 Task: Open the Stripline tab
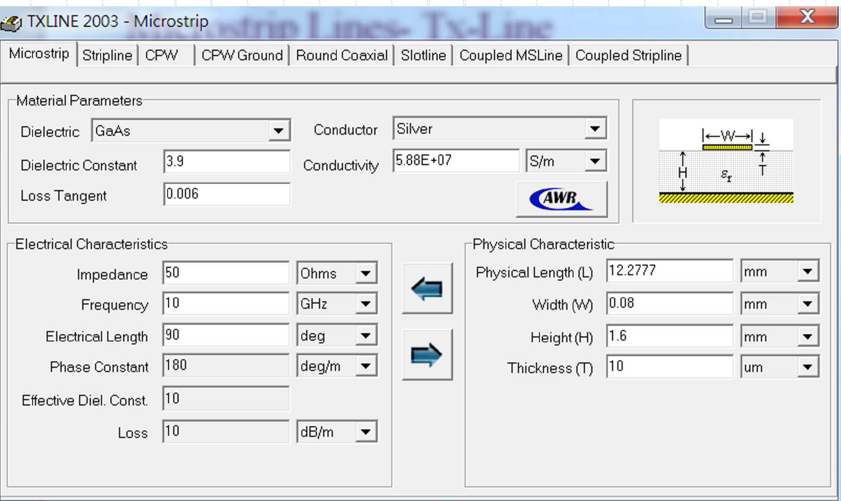(x=107, y=55)
